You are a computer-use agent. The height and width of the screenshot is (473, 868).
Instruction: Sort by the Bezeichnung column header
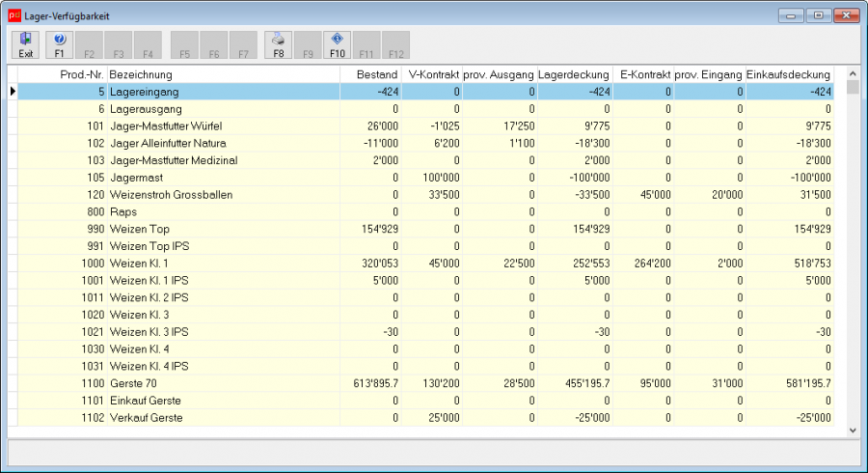pyautogui.click(x=223, y=74)
